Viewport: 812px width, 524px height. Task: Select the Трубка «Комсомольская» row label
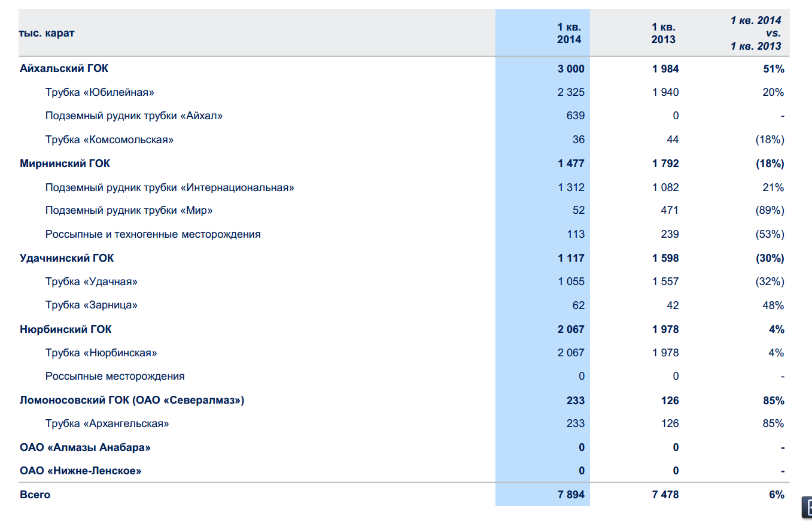pos(110,140)
